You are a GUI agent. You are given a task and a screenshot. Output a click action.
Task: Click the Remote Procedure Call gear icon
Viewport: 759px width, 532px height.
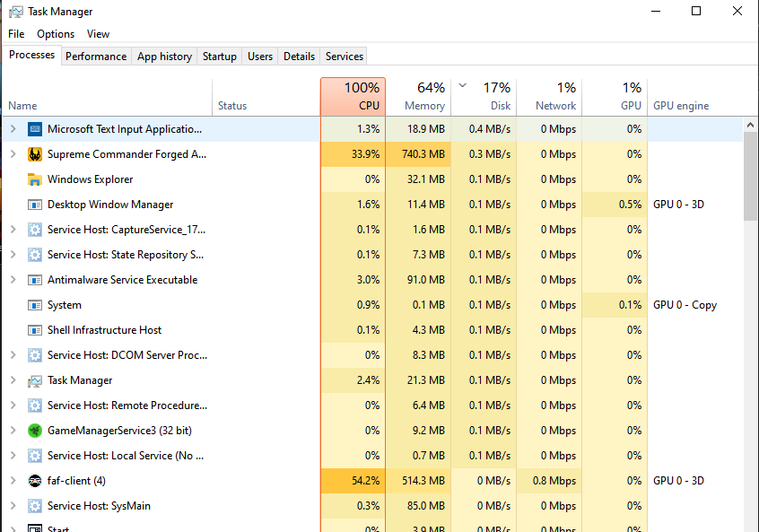tap(35, 406)
